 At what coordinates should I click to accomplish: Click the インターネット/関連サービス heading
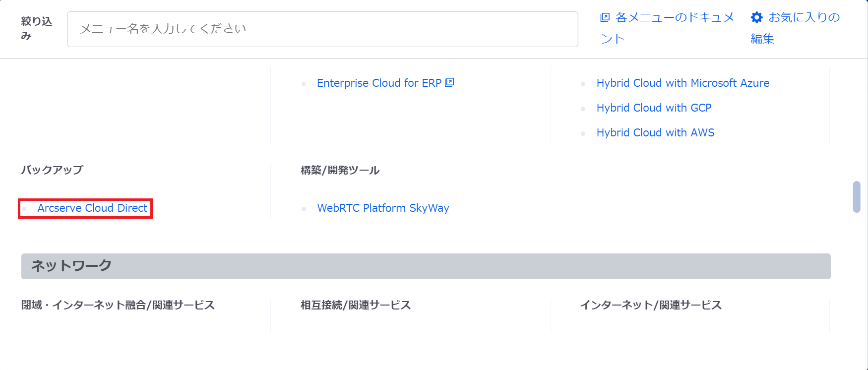(x=650, y=305)
